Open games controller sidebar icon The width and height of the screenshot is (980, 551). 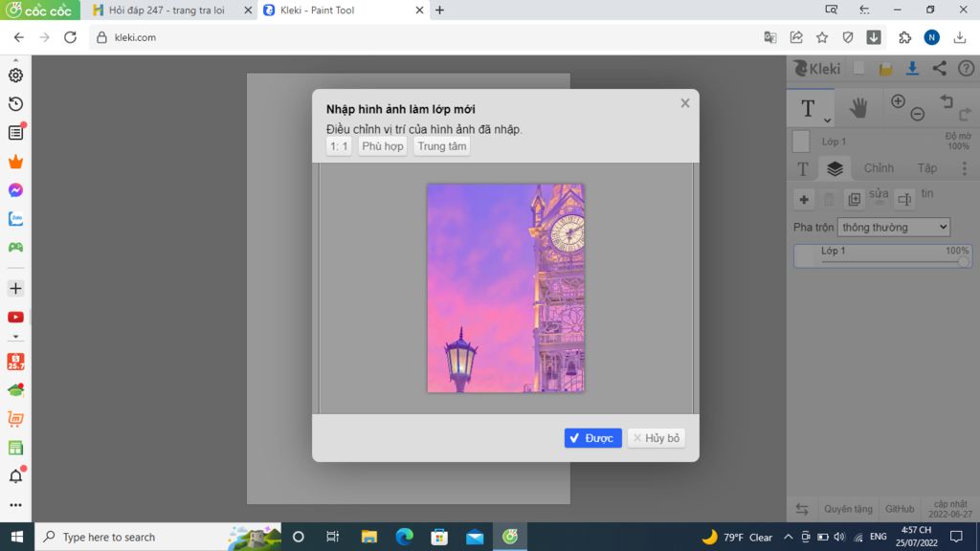pyautogui.click(x=15, y=248)
